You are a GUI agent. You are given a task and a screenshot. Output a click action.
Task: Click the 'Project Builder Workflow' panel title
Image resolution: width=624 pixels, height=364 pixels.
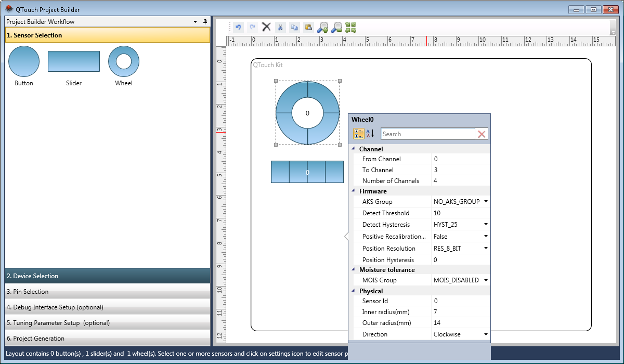click(x=40, y=22)
